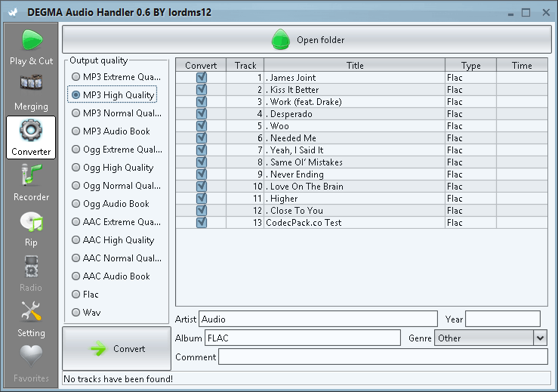
Task: Select the 'James Joint' title cell
Action: 354,78
